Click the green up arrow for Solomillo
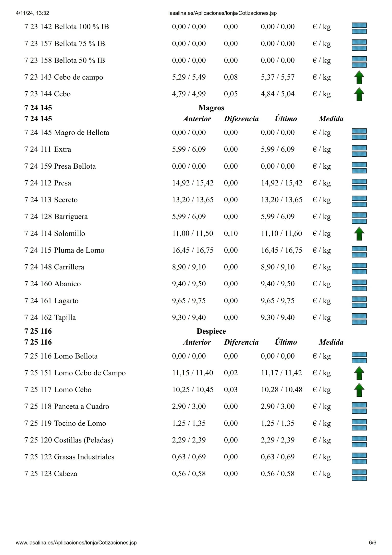392x555 pixels. click(359, 233)
